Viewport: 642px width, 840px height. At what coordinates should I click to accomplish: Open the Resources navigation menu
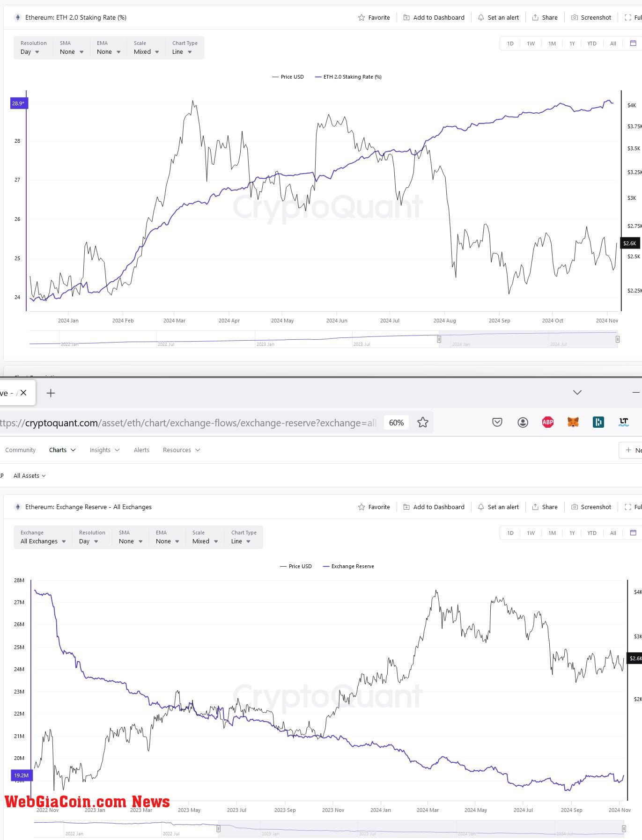coord(181,450)
